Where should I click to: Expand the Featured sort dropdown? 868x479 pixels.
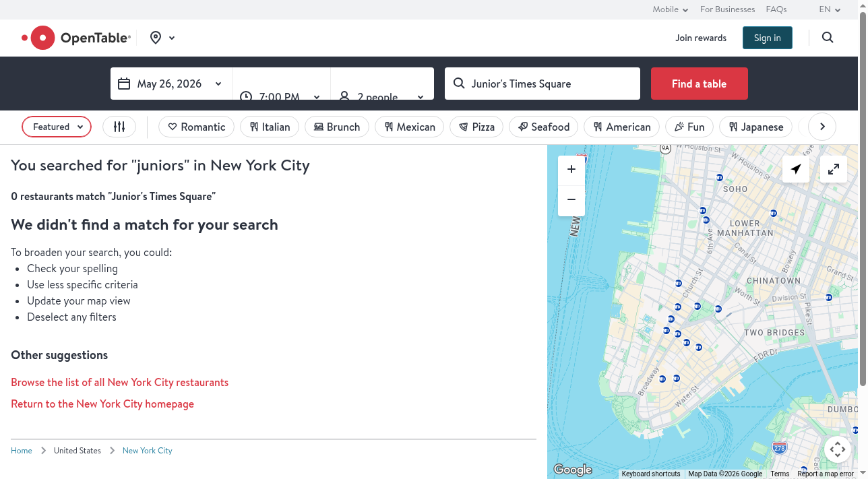point(57,127)
